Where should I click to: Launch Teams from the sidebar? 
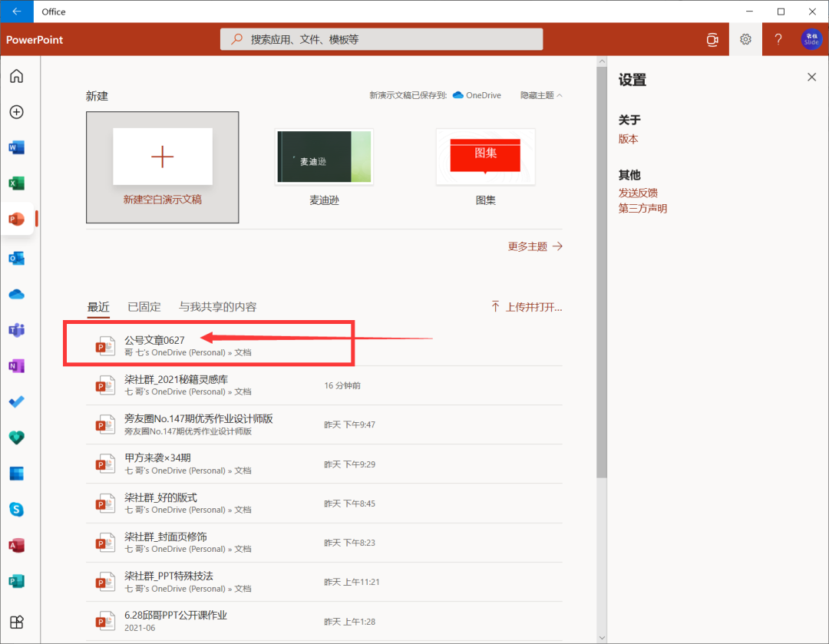16,331
